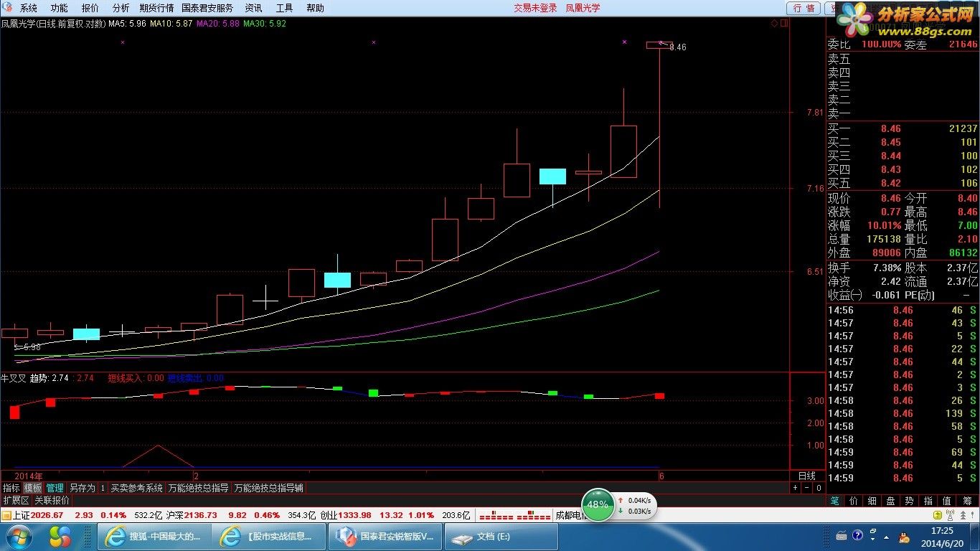The width and height of the screenshot is (980, 551).
Task: Click the diamond icon at chart top-right
Action: pyautogui.click(x=775, y=24)
